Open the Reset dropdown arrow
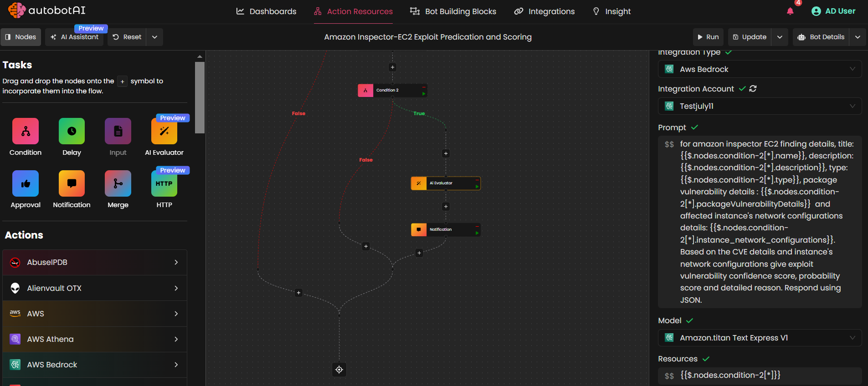 (x=154, y=37)
